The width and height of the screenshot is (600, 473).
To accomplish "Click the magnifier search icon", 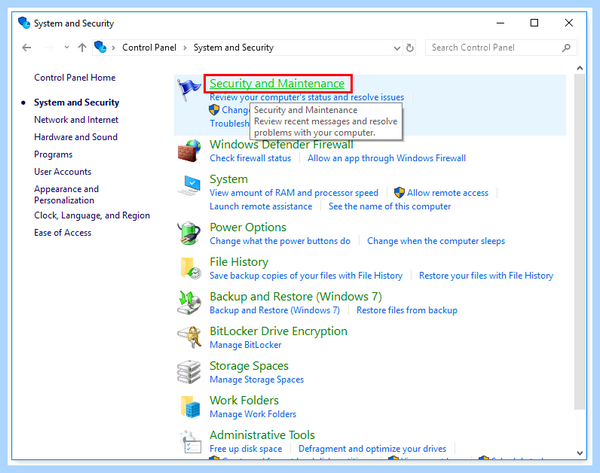I will (x=566, y=48).
